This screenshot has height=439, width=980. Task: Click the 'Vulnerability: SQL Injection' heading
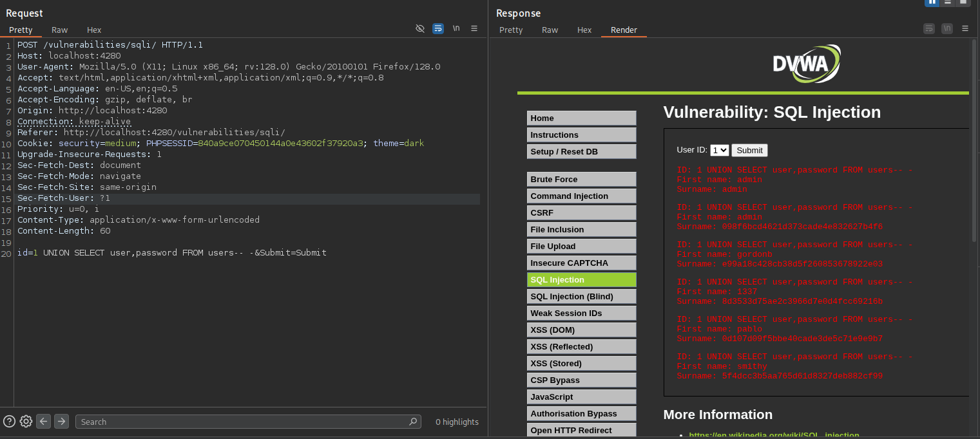772,113
